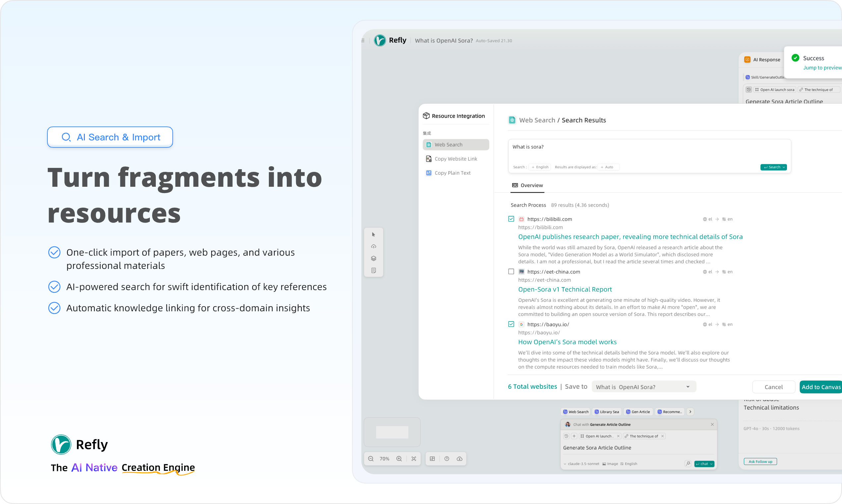The image size is (842, 504).
Task: Select the pointer cursor tool in canvas toolbar
Action: pos(373,235)
